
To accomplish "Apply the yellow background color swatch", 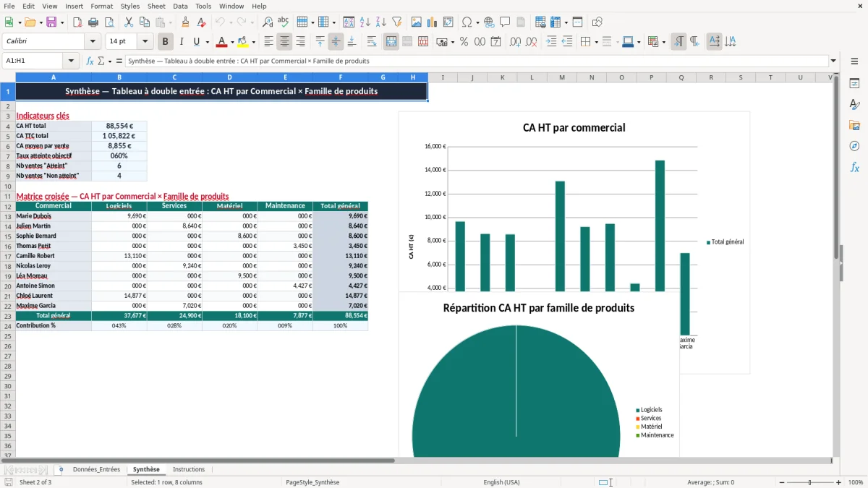I will tap(243, 42).
